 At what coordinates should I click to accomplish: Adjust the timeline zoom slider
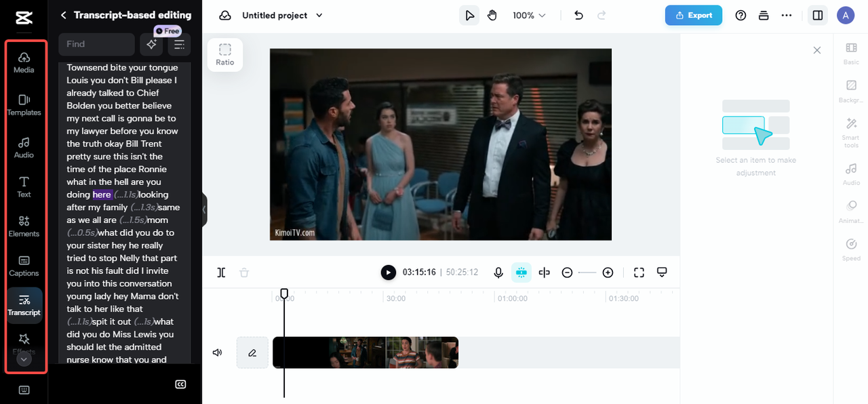tap(587, 272)
